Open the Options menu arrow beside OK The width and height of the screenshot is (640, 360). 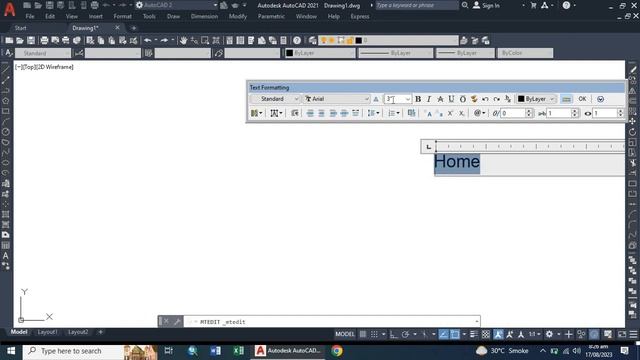click(600, 99)
